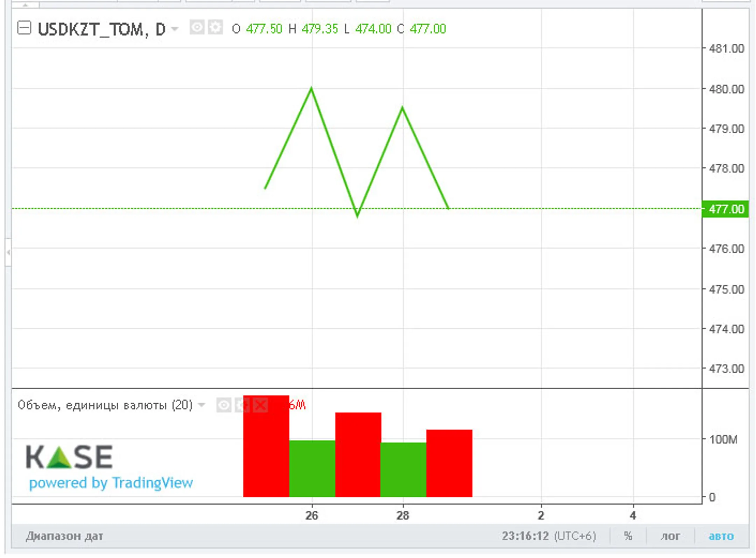Toggle volume indicator visibility eye icon
Image resolution: width=756 pixels, height=558 pixels.
coord(224,405)
